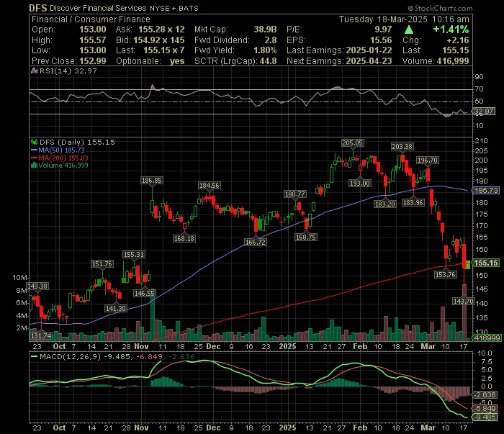Click the green up-triangle change indicator
The height and width of the screenshot is (434, 504).
(409, 30)
